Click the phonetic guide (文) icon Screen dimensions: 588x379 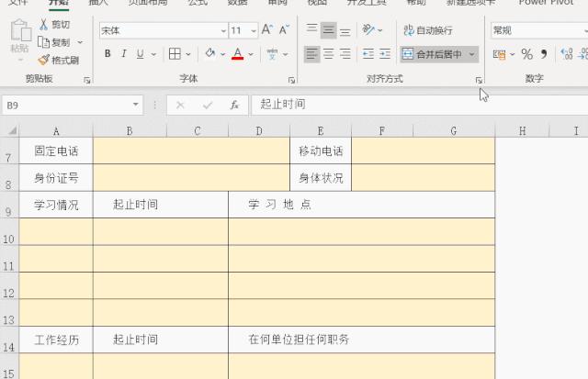coord(272,54)
